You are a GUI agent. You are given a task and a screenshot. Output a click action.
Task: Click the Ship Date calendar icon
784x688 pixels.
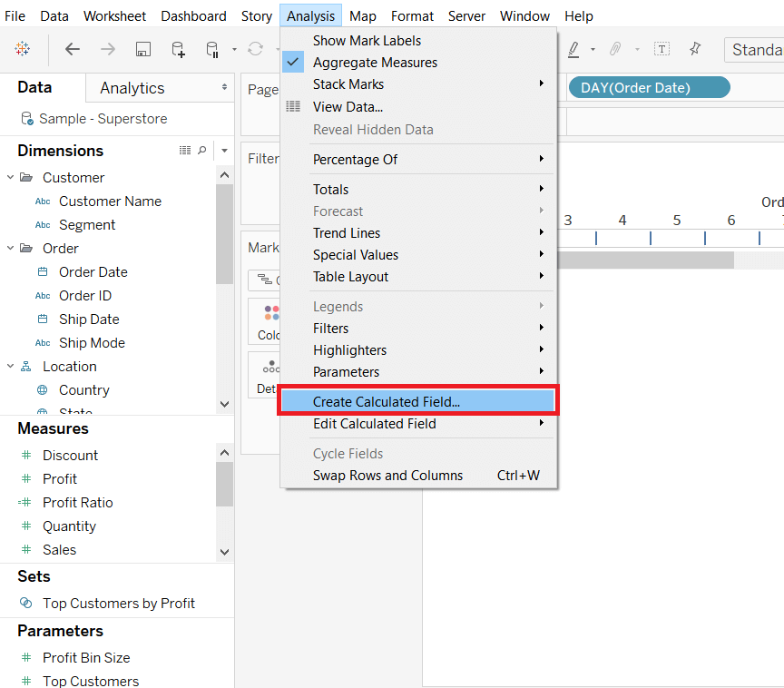pyautogui.click(x=43, y=319)
